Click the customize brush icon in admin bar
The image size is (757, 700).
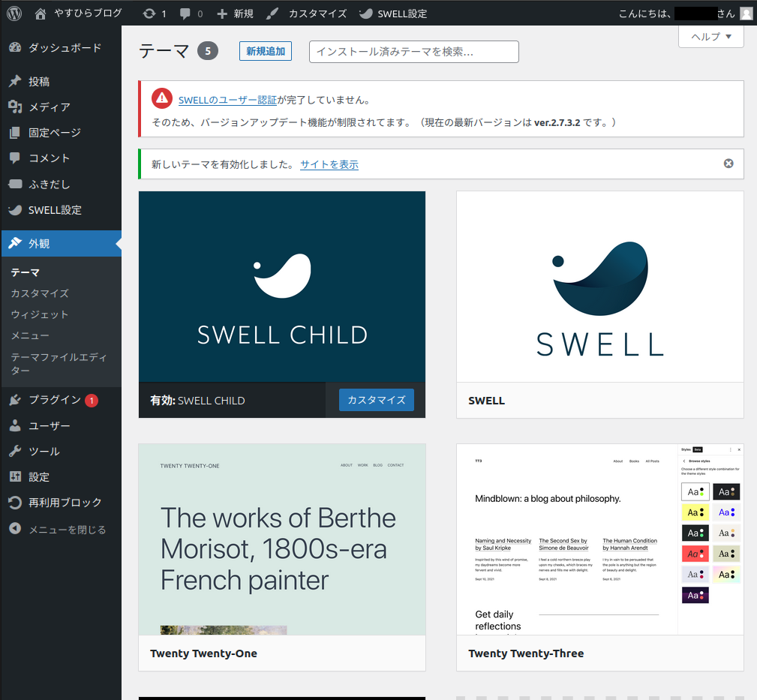pos(272,14)
